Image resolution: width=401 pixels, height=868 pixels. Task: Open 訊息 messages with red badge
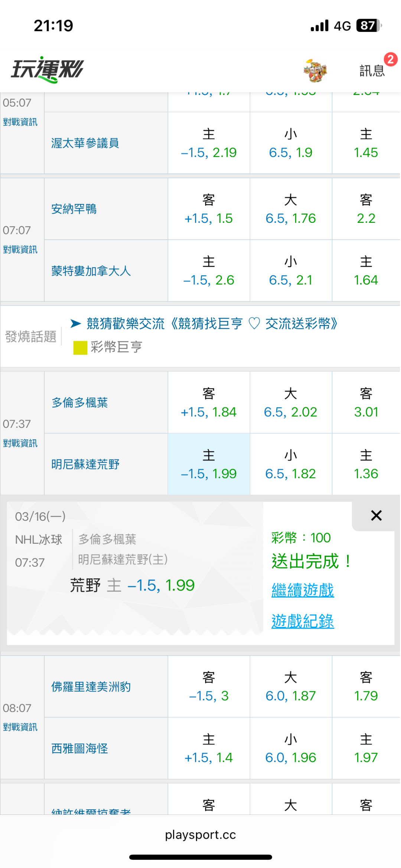tap(372, 70)
